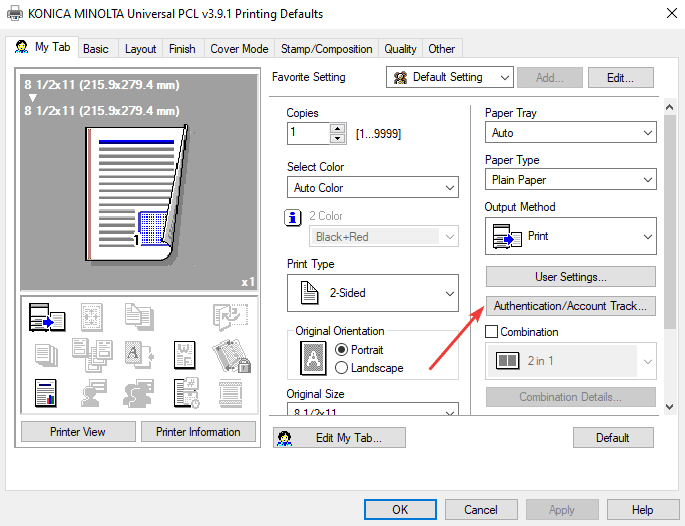
Task: Click the blue 2 Color info icon
Action: pyautogui.click(x=294, y=217)
